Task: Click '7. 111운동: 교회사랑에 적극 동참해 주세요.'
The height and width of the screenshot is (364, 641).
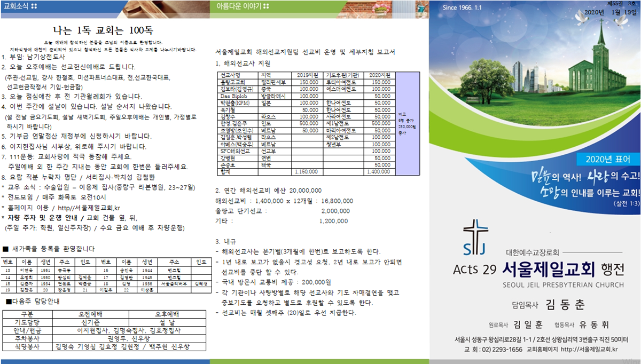Action: [67, 156]
